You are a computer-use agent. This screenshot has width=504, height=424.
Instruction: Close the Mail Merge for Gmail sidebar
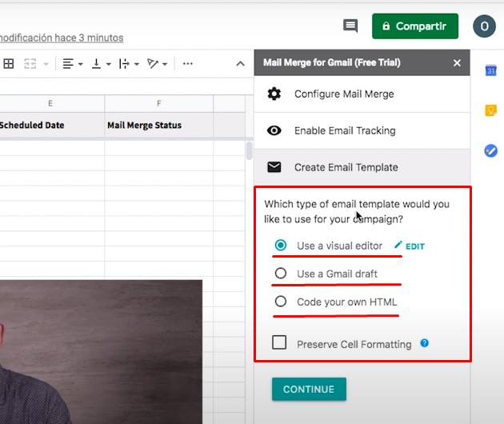pyautogui.click(x=457, y=62)
